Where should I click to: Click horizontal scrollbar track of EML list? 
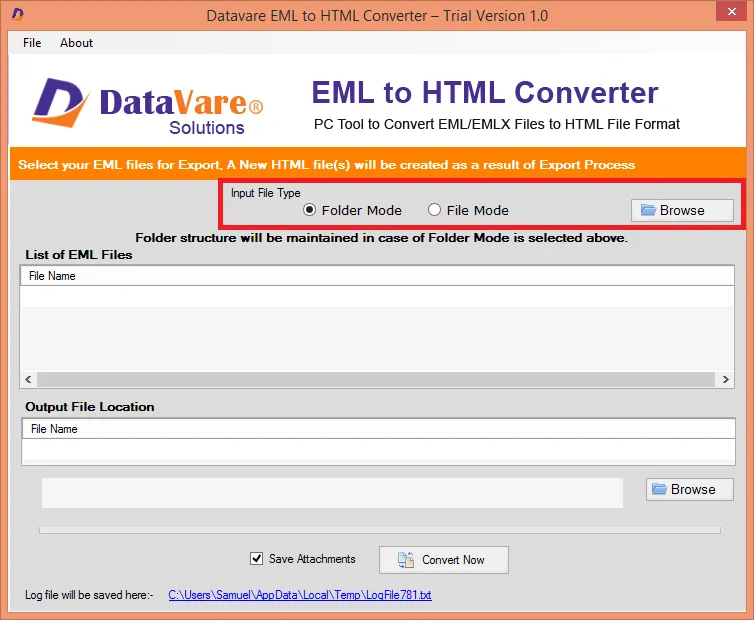point(376,380)
